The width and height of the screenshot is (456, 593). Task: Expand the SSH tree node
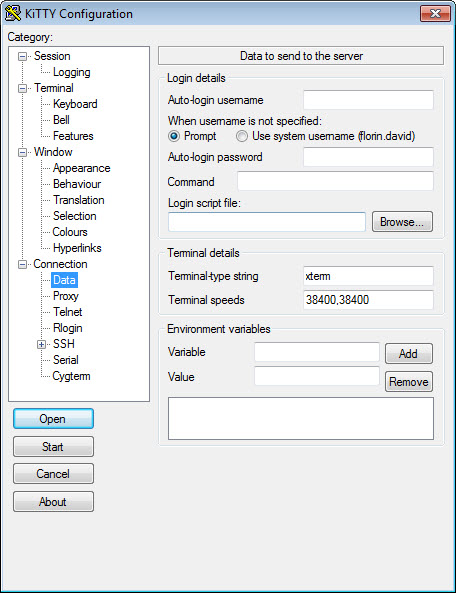(x=42, y=344)
